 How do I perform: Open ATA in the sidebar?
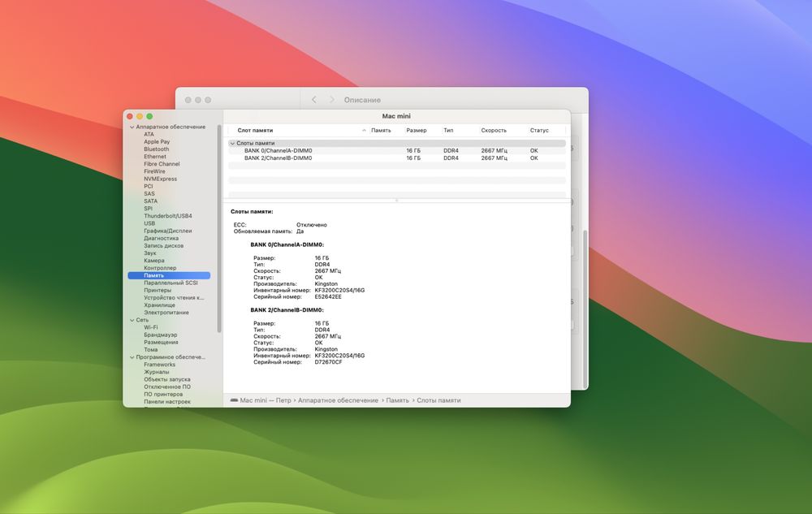[x=149, y=134]
